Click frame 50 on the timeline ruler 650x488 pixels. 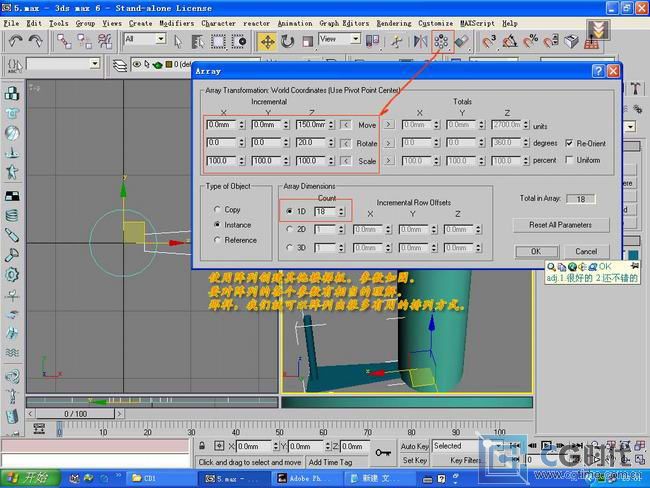click(x=279, y=431)
